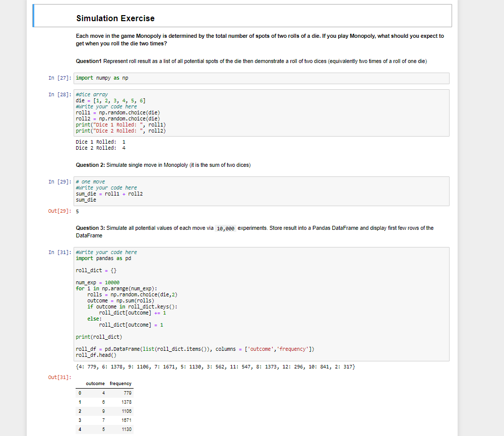Click the frequency cell 1378

click(127, 402)
